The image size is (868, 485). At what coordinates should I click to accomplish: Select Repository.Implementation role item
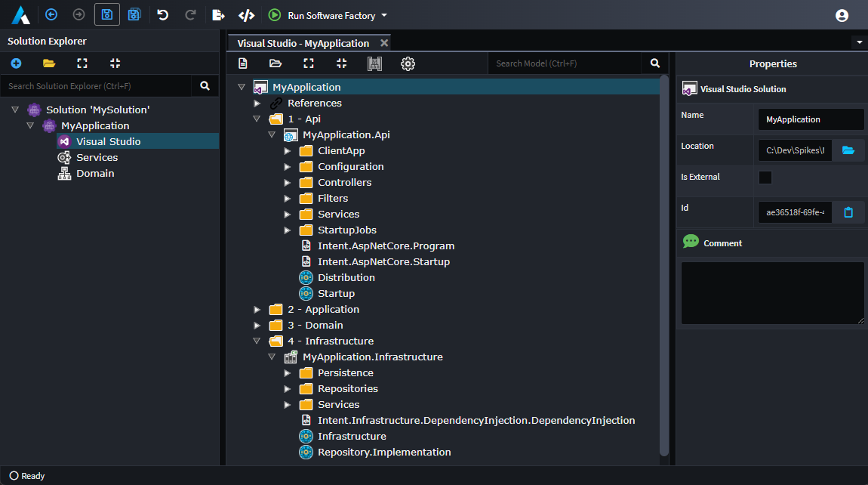(384, 453)
